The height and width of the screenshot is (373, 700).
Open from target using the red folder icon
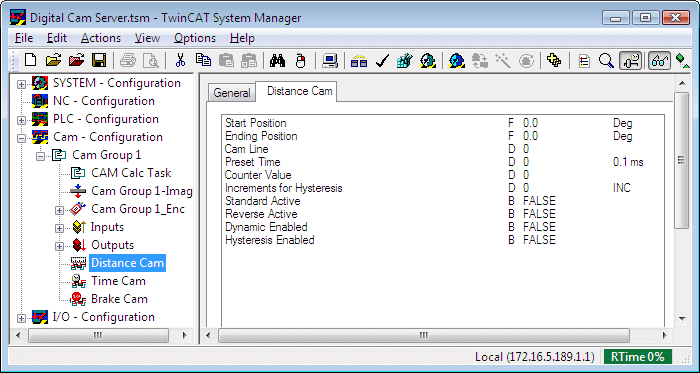tap(76, 60)
